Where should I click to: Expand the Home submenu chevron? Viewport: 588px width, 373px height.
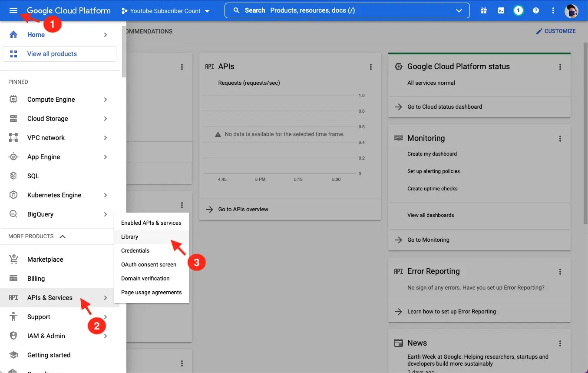[106, 35]
